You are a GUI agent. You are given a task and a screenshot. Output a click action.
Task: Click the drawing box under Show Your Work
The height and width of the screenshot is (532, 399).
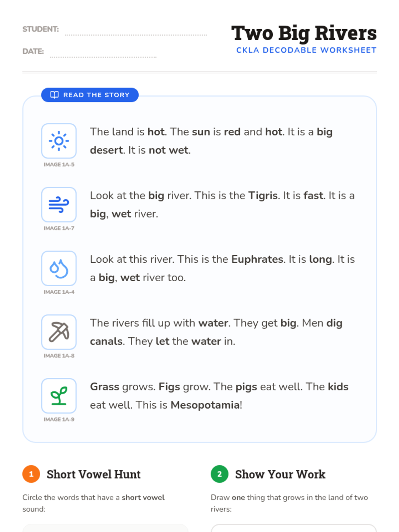[294, 528]
